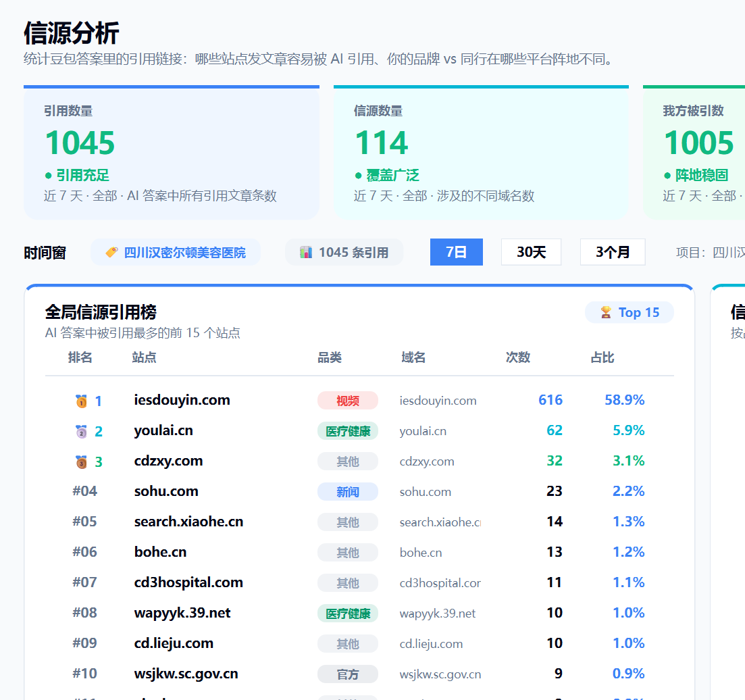
Task: Click the 0.9% share for wsjkw.sc.gov.cn
Action: [x=629, y=674]
